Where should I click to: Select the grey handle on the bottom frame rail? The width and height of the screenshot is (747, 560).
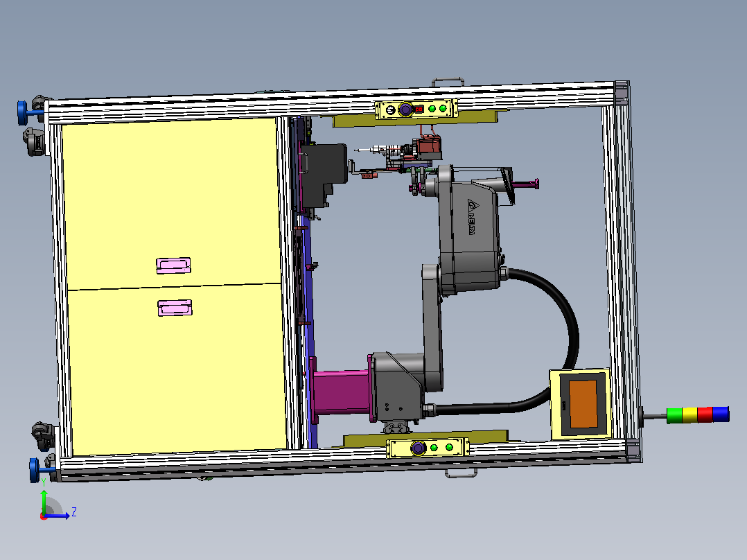point(462,473)
